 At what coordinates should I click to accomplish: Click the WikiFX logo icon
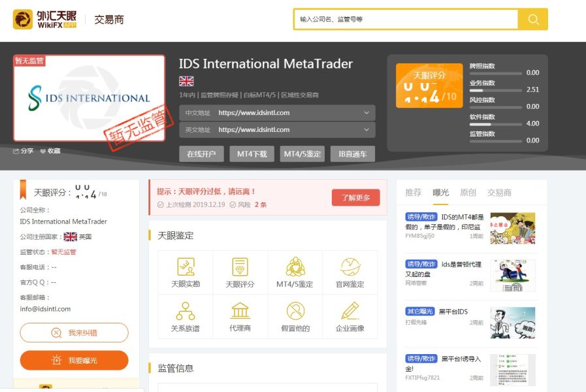[x=23, y=19]
